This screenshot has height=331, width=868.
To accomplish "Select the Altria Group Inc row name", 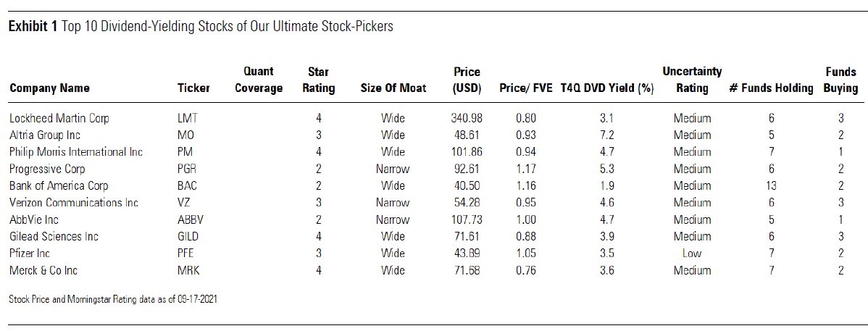I will coord(45,135).
